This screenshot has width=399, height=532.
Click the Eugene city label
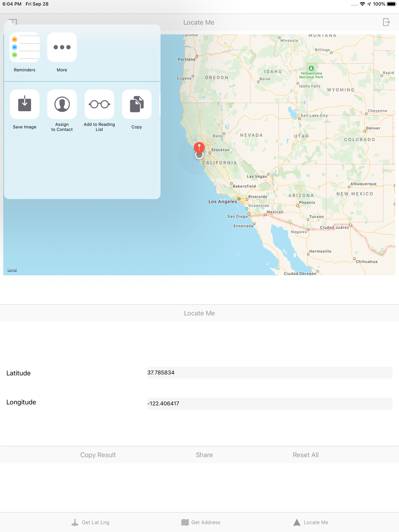click(184, 79)
